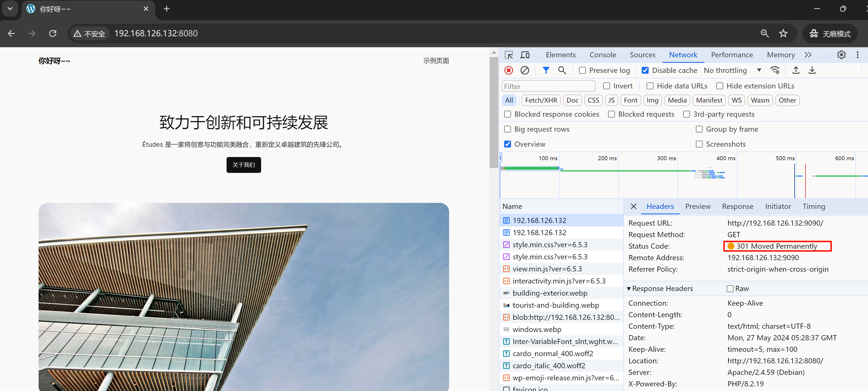Click the network Filter text field
This screenshot has height=391, width=868.
tap(548, 86)
